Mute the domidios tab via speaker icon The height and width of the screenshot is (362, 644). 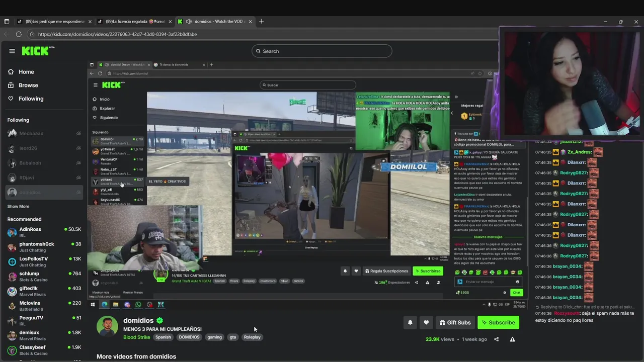click(x=189, y=22)
